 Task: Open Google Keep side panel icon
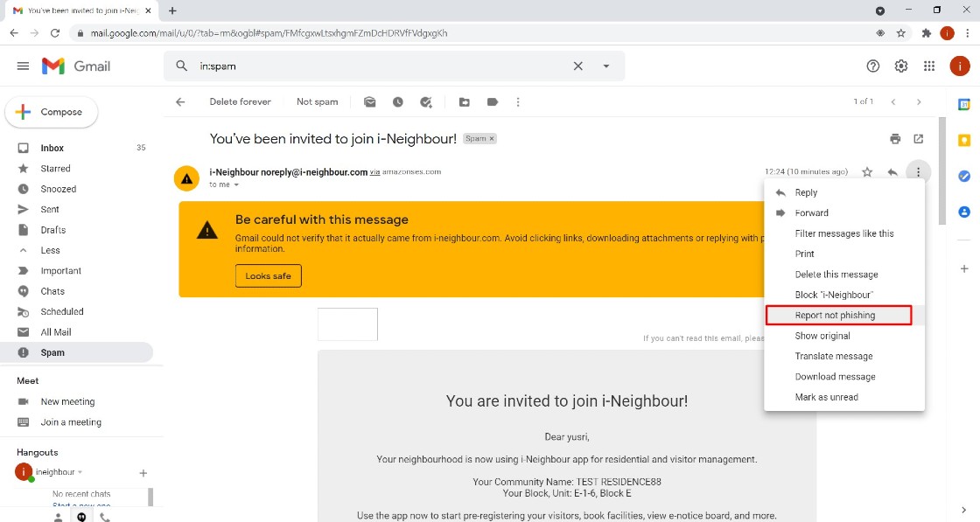pos(964,141)
